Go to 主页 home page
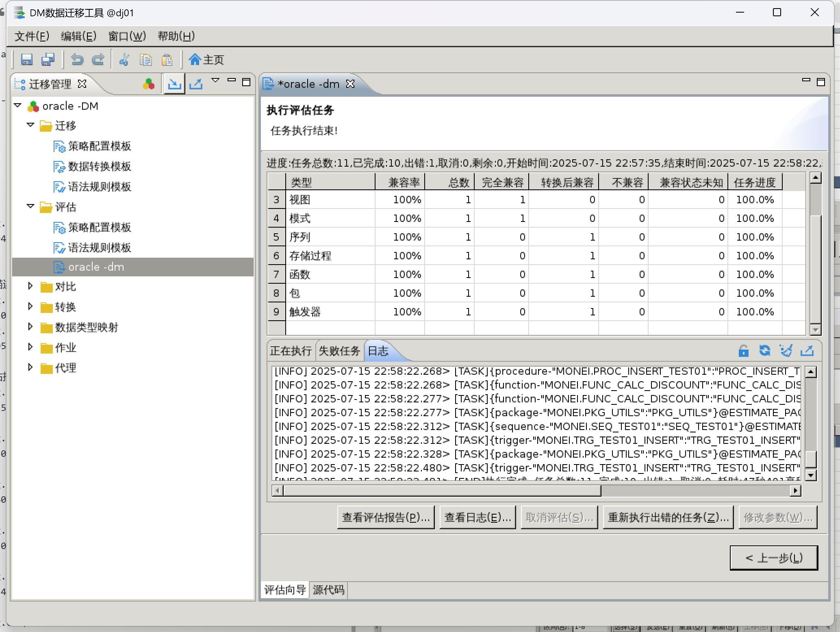This screenshot has width=840, height=632. tap(206, 60)
